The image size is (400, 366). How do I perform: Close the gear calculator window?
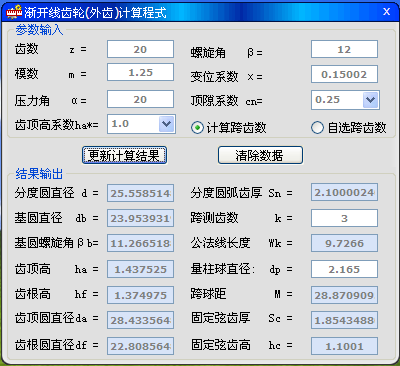[386, 12]
